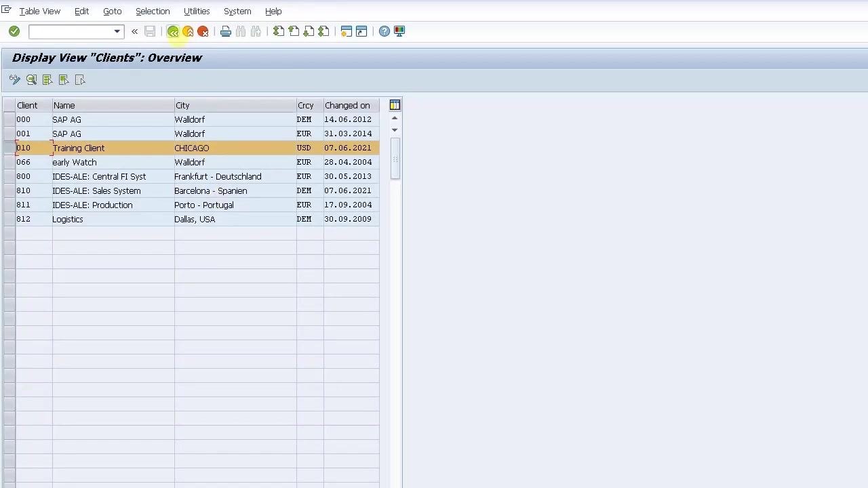The image size is (868, 488).
Task: Click the Select Block icon
Action: tap(64, 80)
